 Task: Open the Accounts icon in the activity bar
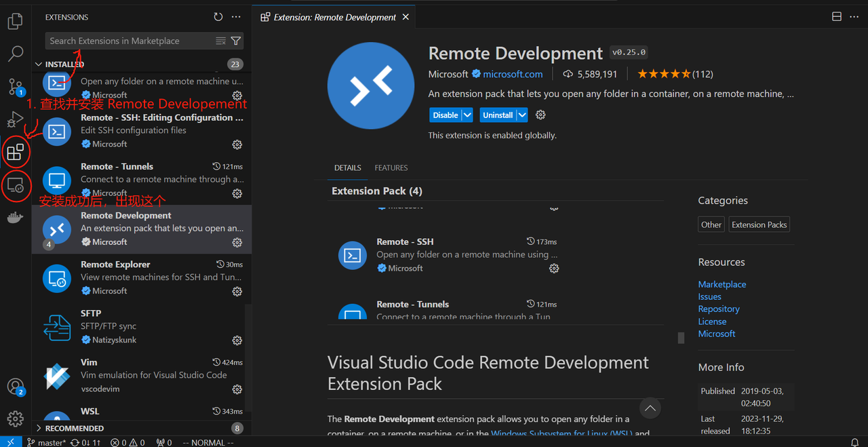pos(16,386)
